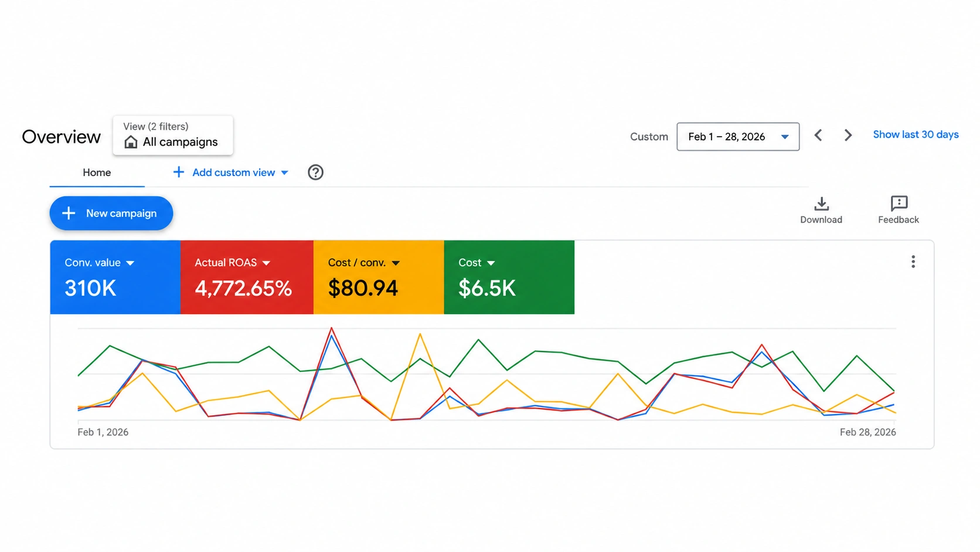Viewport: 980px width, 552px height.
Task: Click the Add custom view link
Action: click(233, 172)
